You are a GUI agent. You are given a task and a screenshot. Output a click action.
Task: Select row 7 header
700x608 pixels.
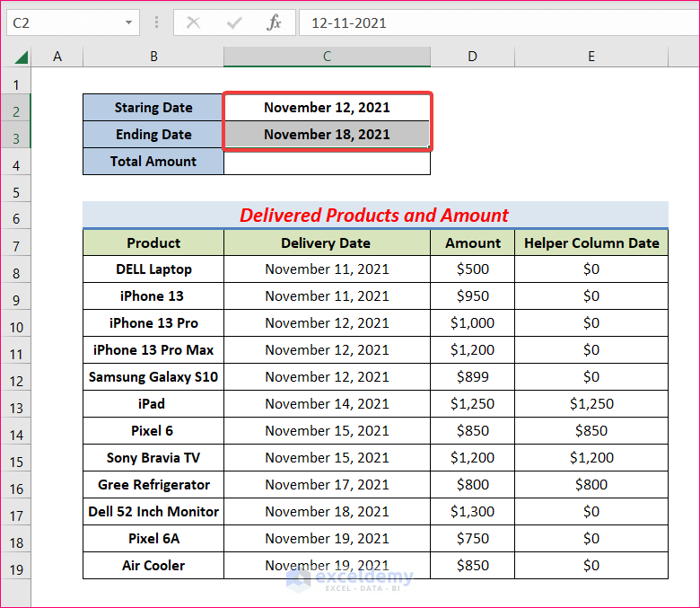click(x=16, y=246)
